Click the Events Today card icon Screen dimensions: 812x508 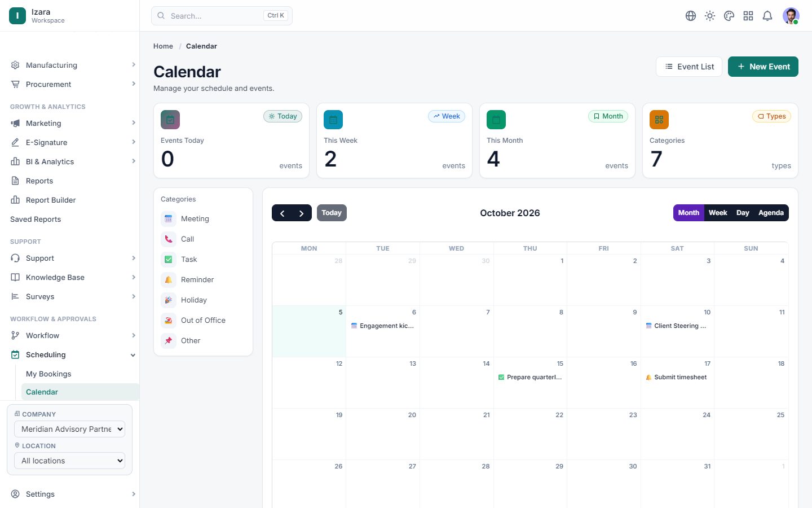pos(170,120)
